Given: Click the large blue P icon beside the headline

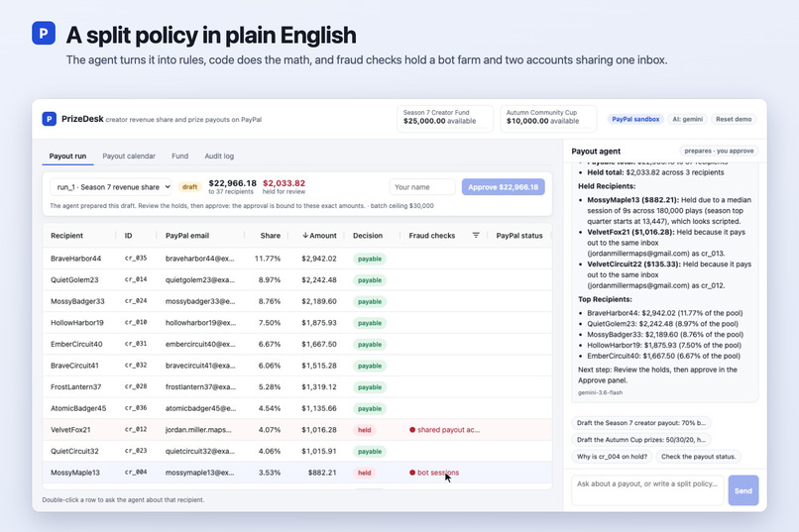Looking at the screenshot, I should pyautogui.click(x=44, y=33).
